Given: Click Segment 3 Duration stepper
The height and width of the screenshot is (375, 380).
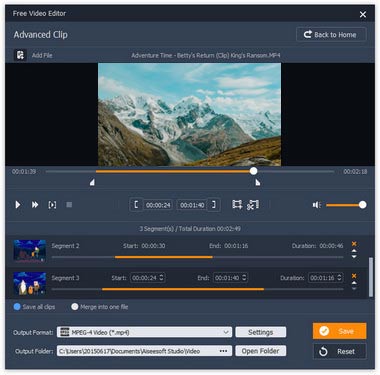Looking at the screenshot, I should 339,277.
